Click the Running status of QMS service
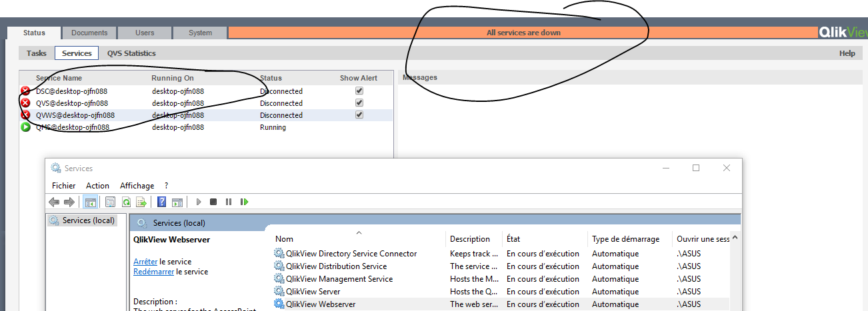 (x=273, y=127)
